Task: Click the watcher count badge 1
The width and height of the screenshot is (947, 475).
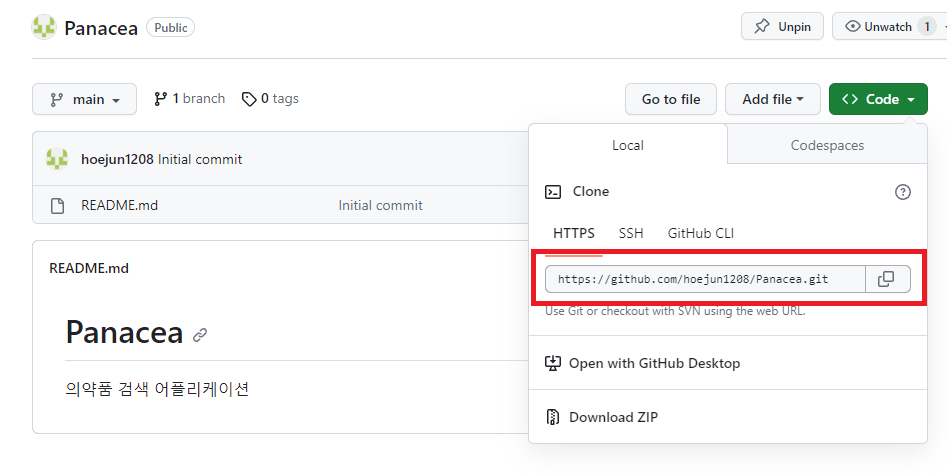Action: pos(926,27)
